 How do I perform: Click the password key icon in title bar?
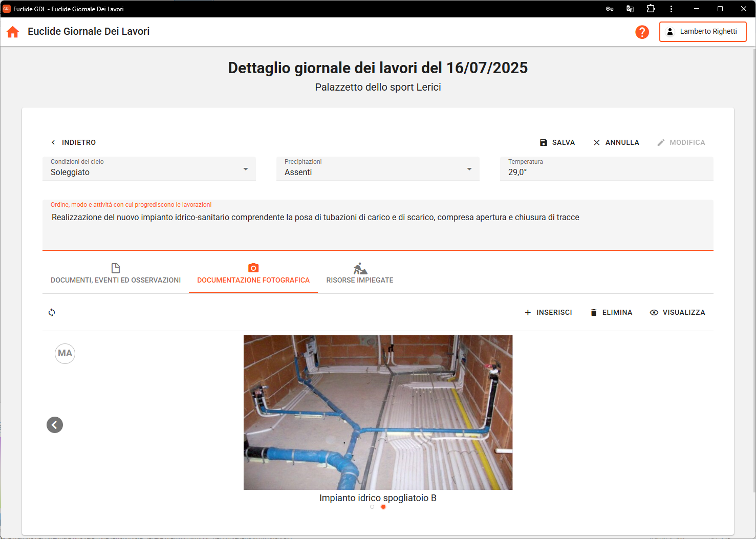pyautogui.click(x=610, y=9)
